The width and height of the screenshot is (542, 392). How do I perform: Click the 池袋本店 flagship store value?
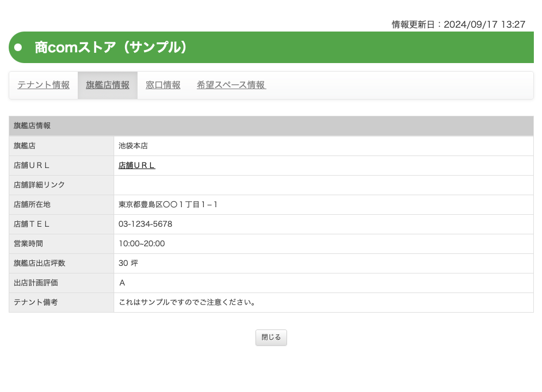(x=133, y=146)
